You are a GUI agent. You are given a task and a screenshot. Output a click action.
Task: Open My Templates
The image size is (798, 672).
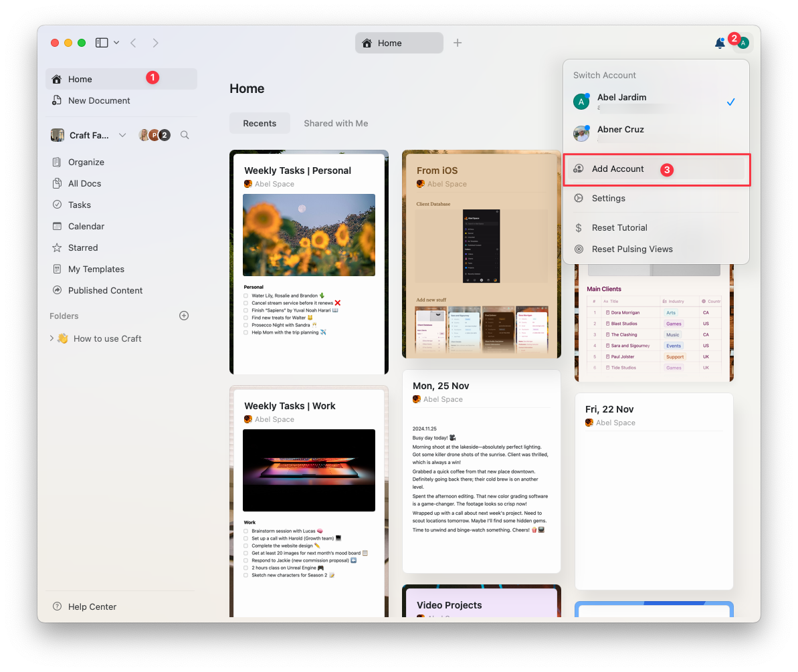(x=121, y=269)
